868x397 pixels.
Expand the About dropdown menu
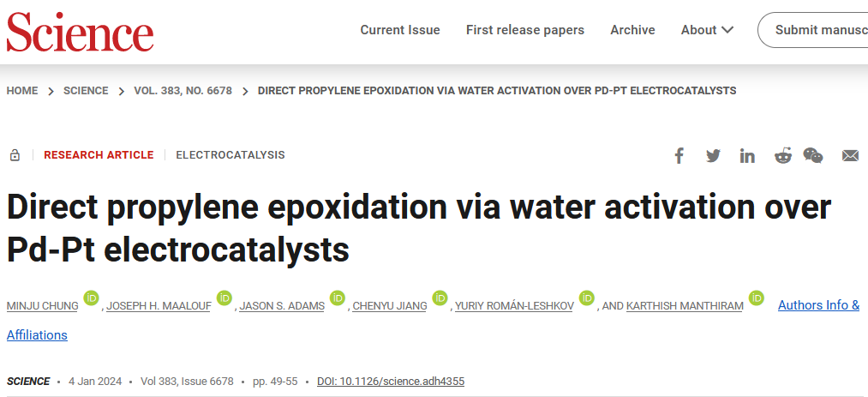click(x=707, y=30)
